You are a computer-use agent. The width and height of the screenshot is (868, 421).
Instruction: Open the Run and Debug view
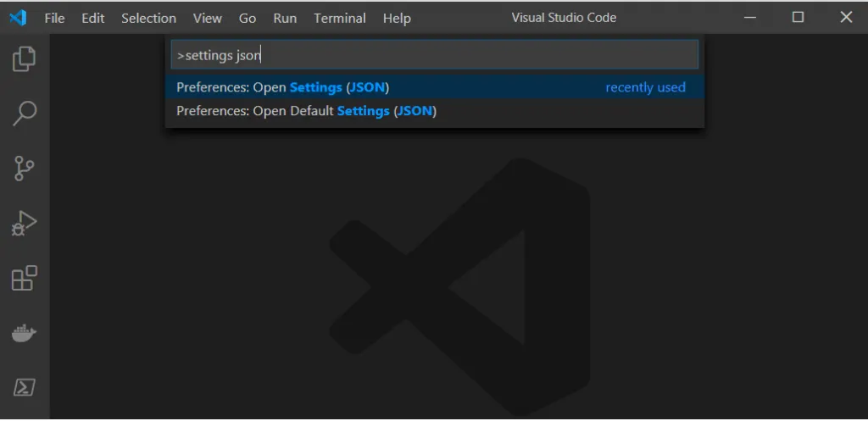click(x=25, y=224)
